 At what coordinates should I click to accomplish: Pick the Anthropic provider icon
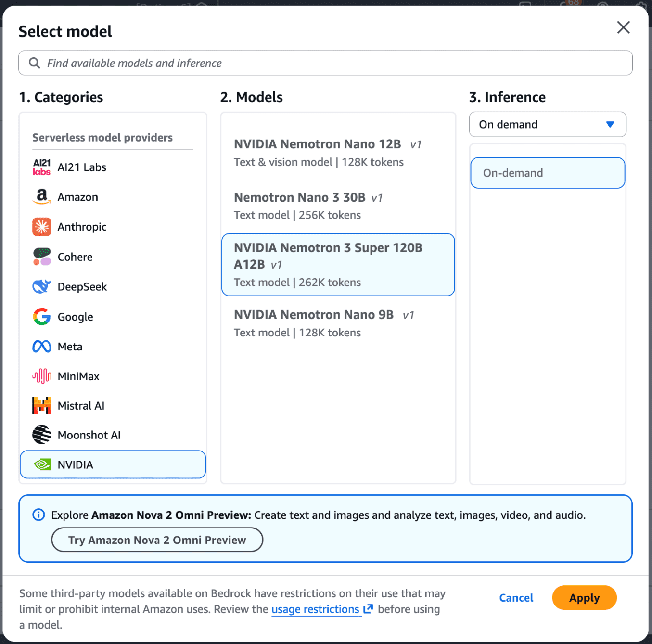pos(42,227)
